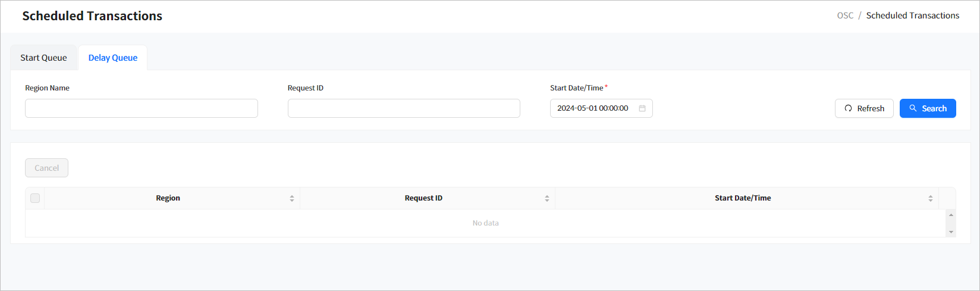This screenshot has height=291, width=980.
Task: Sort by Region column sort arrows
Action: [x=292, y=198]
